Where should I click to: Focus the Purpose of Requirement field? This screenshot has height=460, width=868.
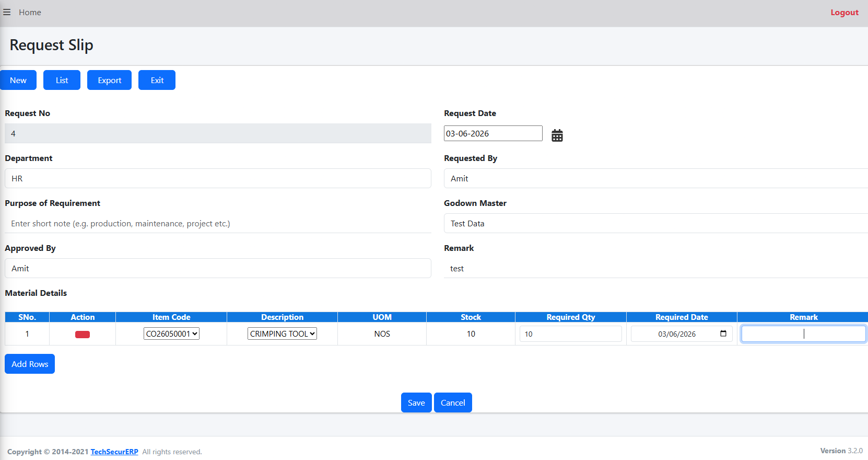[x=218, y=223]
